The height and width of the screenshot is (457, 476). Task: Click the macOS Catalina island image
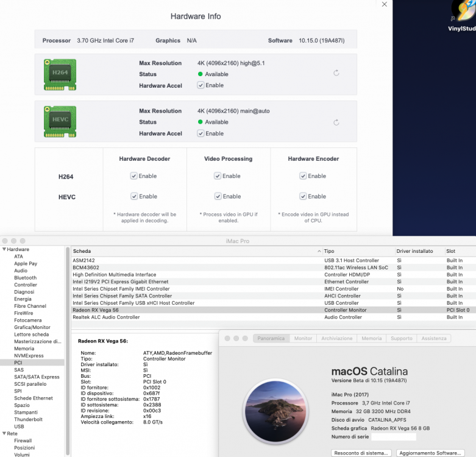click(275, 411)
